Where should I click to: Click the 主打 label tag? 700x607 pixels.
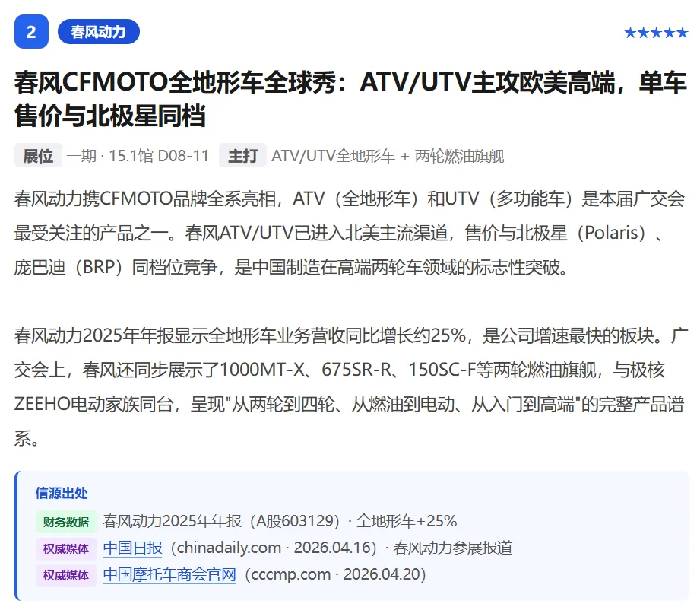point(242,156)
